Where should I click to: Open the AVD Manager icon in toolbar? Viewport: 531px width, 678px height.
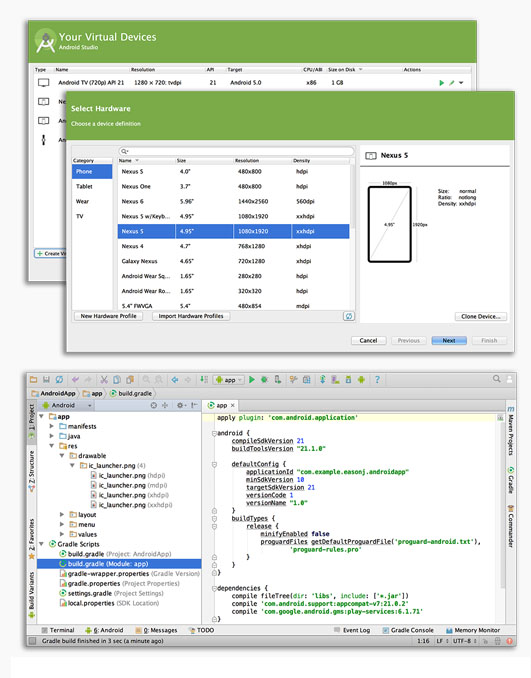pos(335,380)
